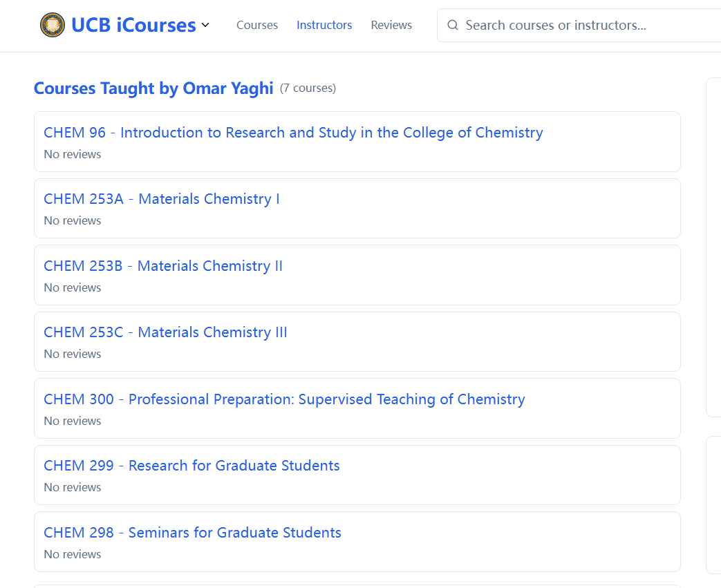This screenshot has width=721, height=588.
Task: Click the magnifying glass search icon
Action: pyautogui.click(x=453, y=26)
